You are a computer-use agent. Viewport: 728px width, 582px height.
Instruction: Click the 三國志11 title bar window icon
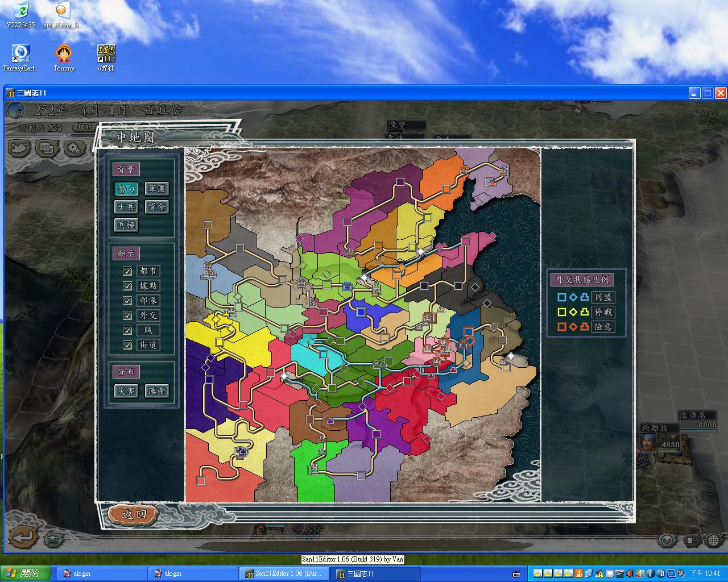(11, 93)
